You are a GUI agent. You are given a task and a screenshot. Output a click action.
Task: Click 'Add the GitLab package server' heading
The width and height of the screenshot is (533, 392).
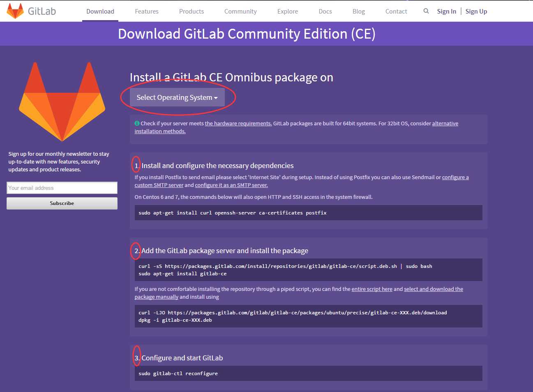coord(225,251)
